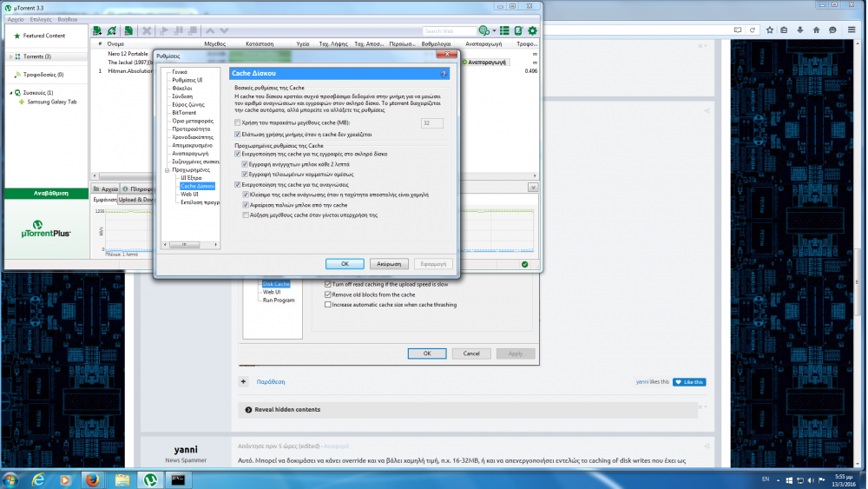Screen dimensions: 868x489
Task: Click the Start torrent play icon
Action: [164, 30]
